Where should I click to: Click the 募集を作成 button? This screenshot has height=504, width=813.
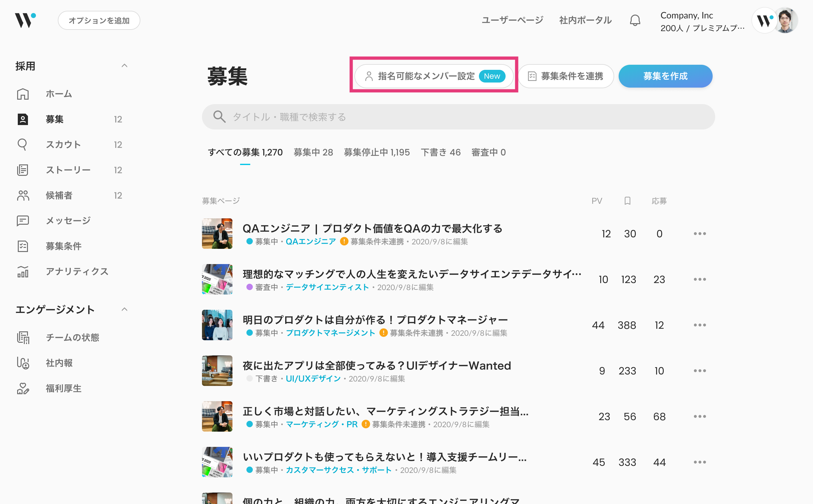coord(665,76)
